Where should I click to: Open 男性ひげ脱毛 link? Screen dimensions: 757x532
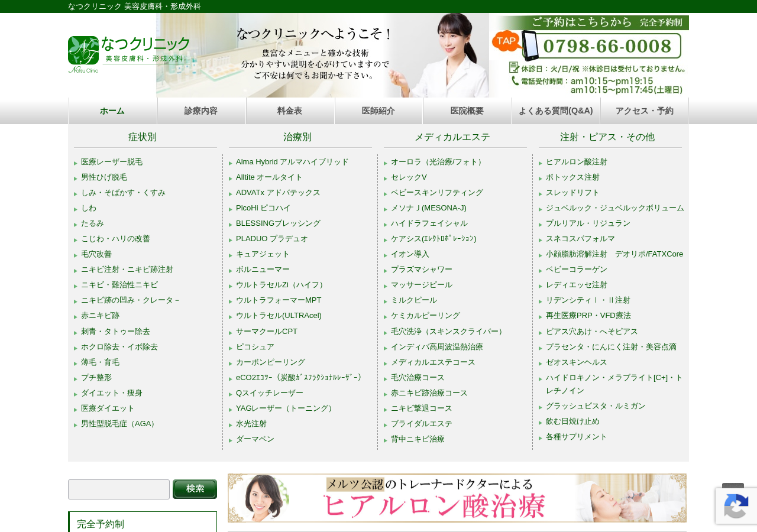(104, 177)
